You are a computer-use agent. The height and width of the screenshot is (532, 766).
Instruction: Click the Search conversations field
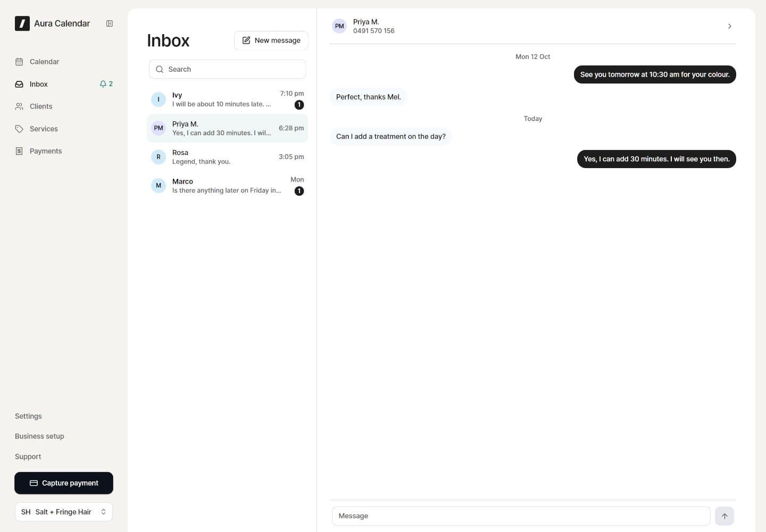point(228,69)
